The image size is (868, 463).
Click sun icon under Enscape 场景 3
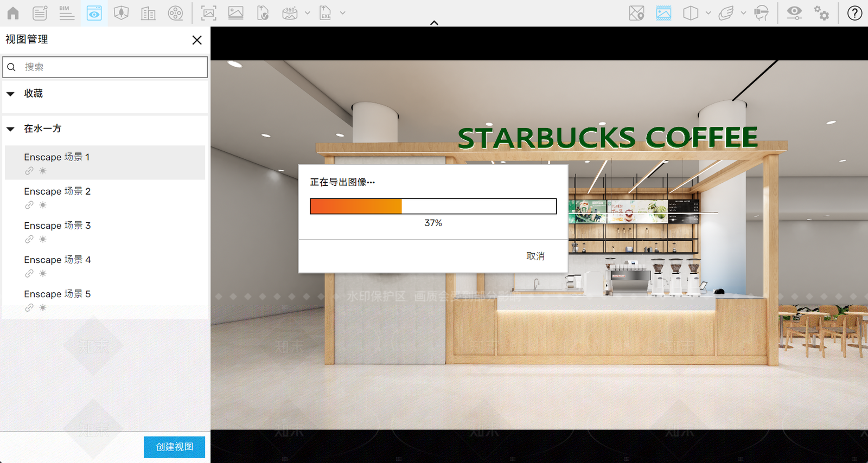pos(43,239)
